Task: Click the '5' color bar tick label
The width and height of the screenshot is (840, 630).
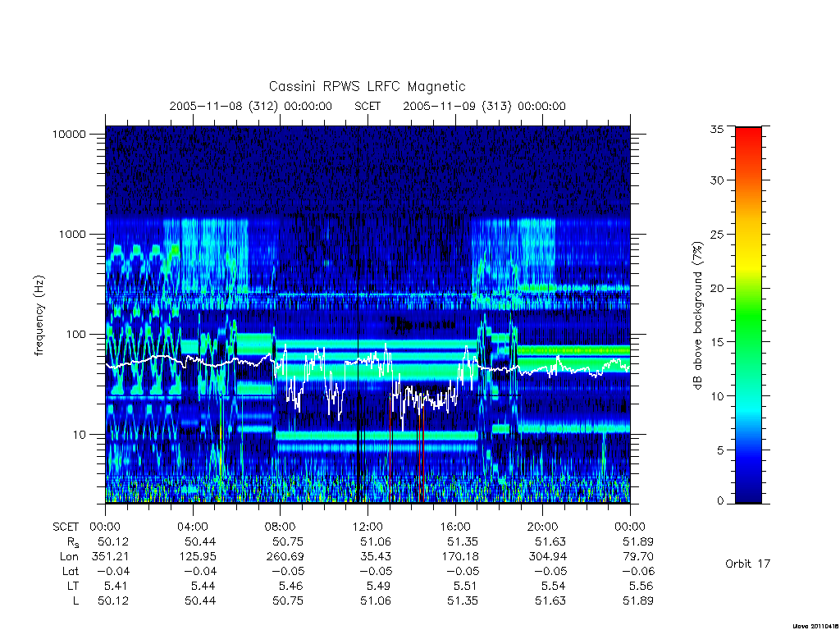Action: pos(719,450)
